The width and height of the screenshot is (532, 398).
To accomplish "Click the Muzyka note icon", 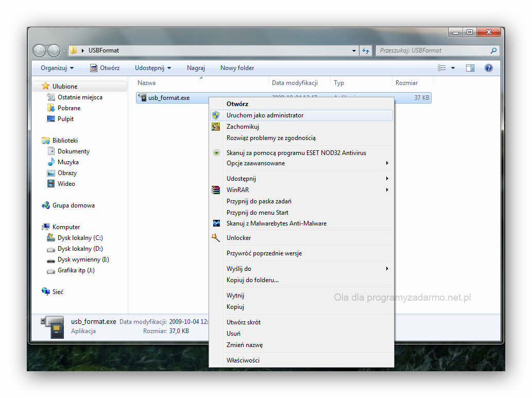I will 51,162.
